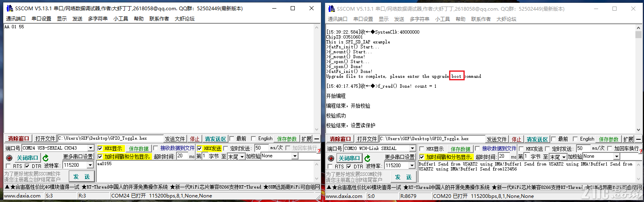This screenshot has width=644, height=202.
Task: Toggle HEX显示 checkbox in left window
Action: (100, 148)
